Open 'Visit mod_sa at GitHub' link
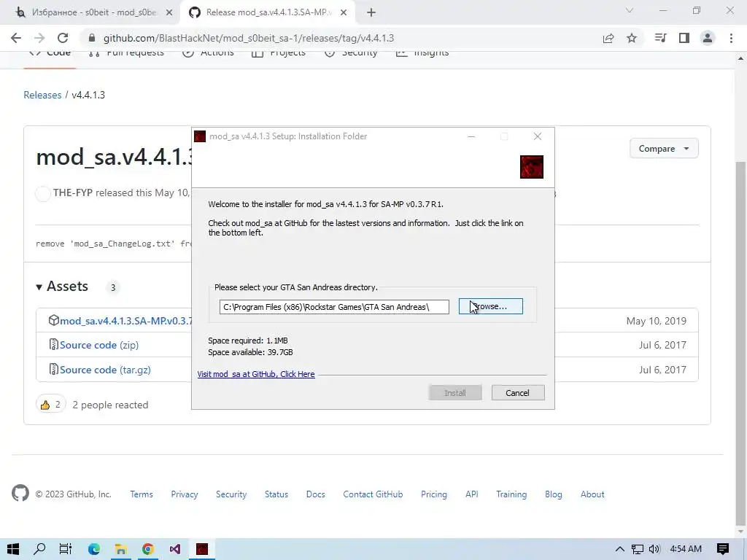Viewport: 747px width, 560px height. tap(256, 374)
